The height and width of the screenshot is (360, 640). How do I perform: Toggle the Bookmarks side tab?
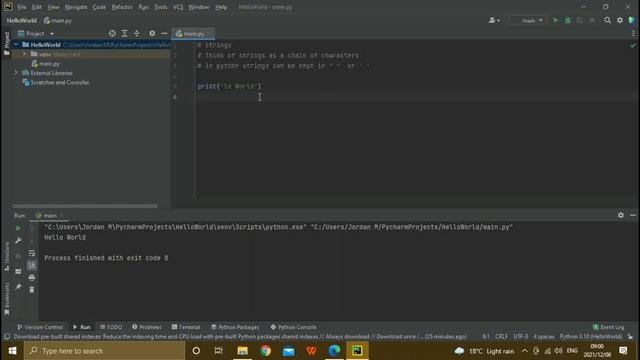click(6, 299)
